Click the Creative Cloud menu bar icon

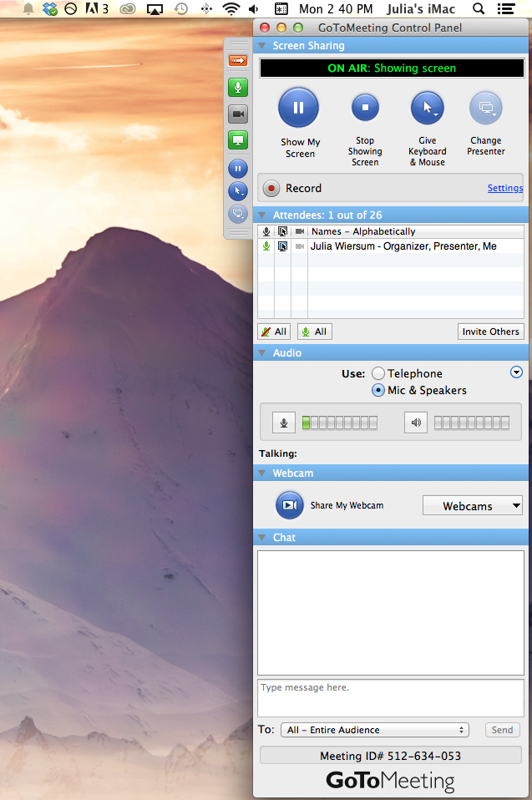click(x=128, y=8)
